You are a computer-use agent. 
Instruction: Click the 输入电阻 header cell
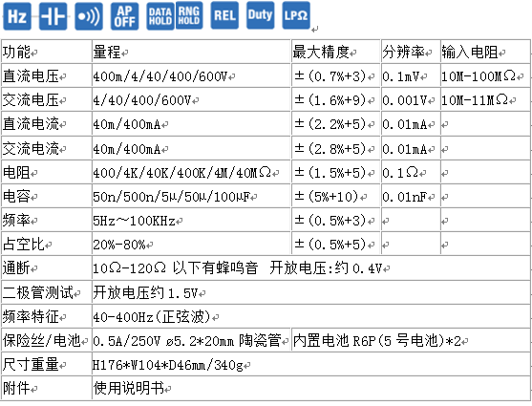(x=485, y=52)
